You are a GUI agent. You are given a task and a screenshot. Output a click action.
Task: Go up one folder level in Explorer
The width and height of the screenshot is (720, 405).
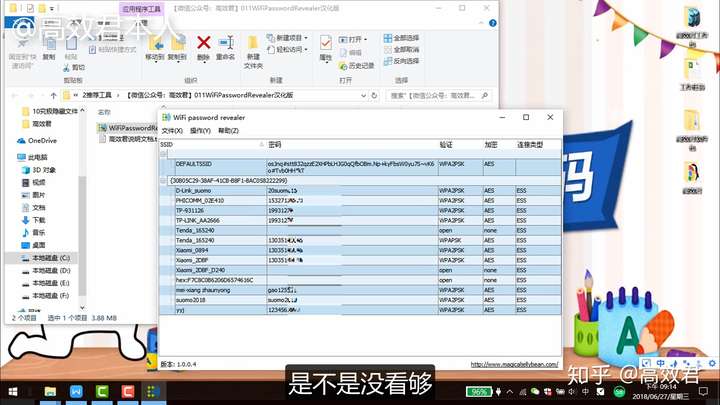54,96
